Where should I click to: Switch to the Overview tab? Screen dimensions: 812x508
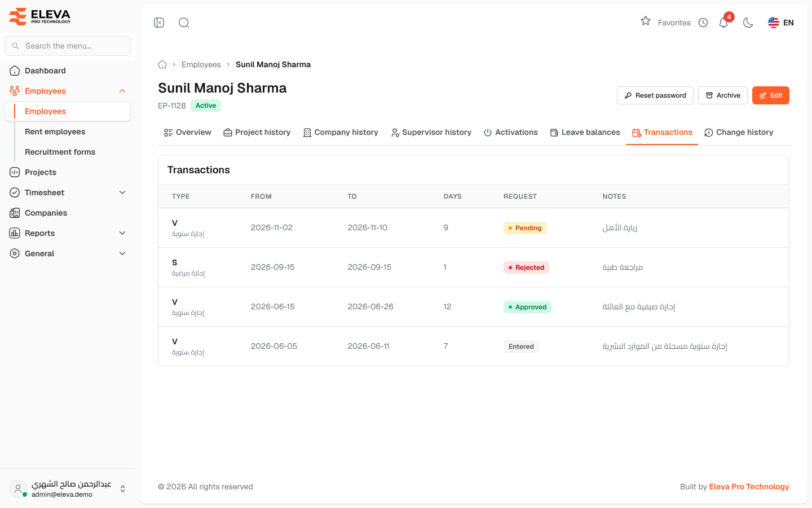coord(187,132)
